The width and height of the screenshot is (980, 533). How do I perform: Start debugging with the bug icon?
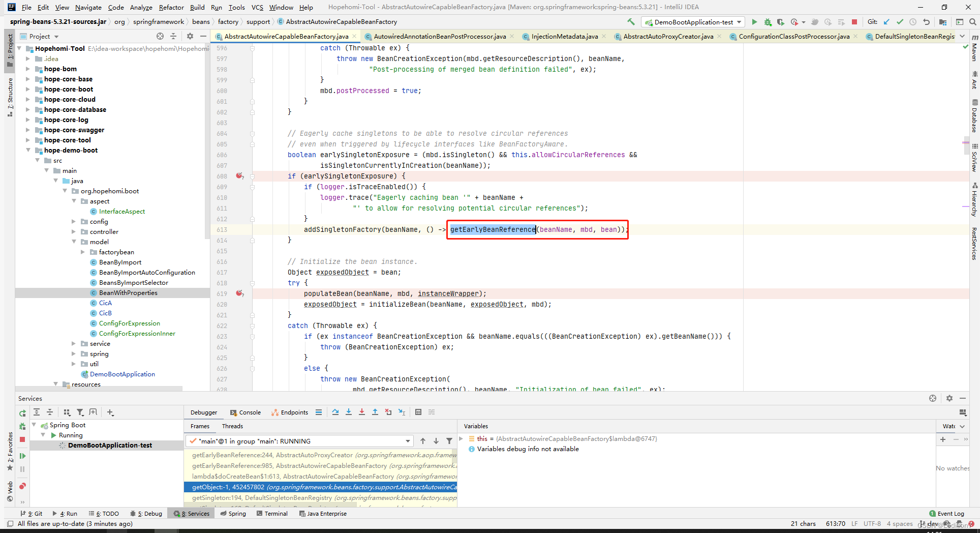click(768, 22)
